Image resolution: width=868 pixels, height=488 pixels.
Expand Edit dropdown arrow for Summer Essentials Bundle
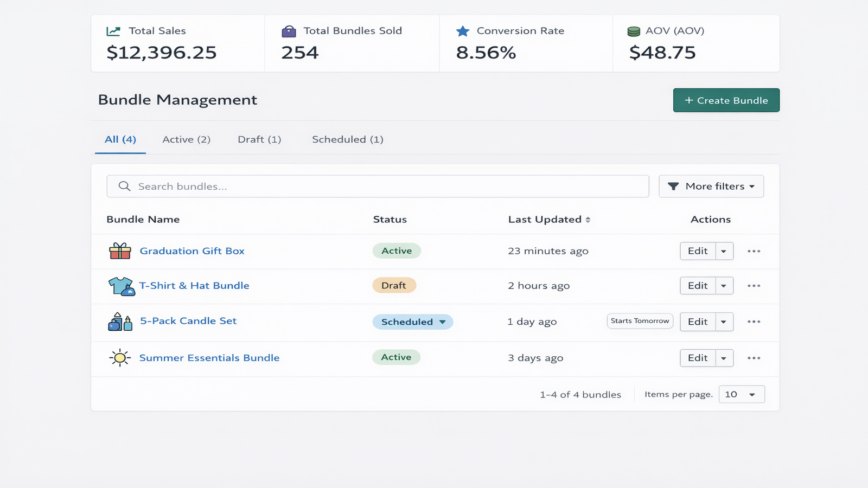[724, 358]
